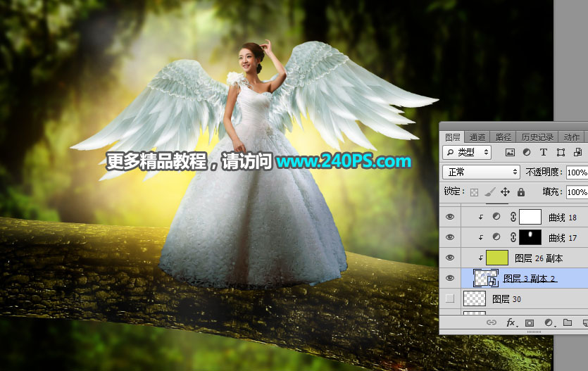
Task: Click yellow-green thumbnail of 图层 26 副本
Action: 497,258
